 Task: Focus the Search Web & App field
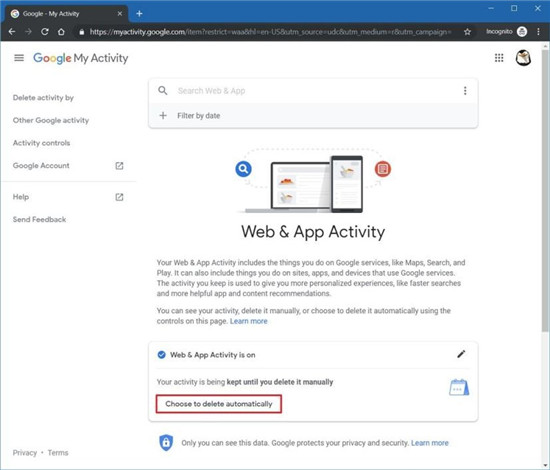313,91
